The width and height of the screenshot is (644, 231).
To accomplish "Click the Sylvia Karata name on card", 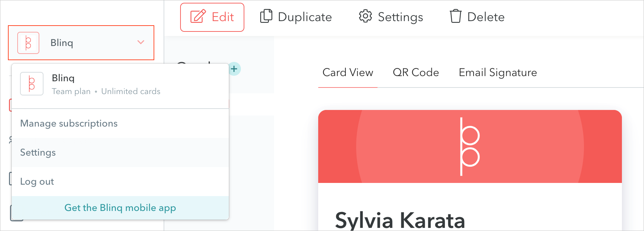I will 400,220.
